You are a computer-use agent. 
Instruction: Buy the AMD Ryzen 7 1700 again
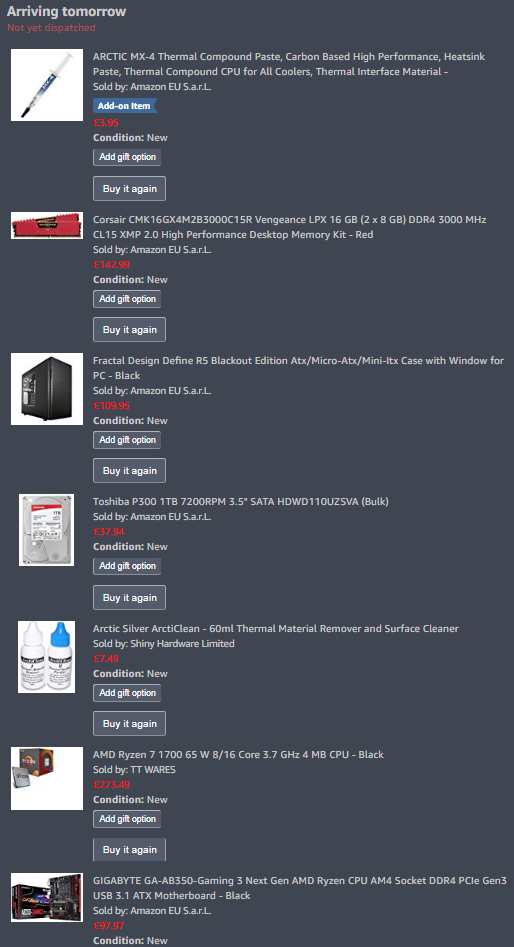click(129, 849)
